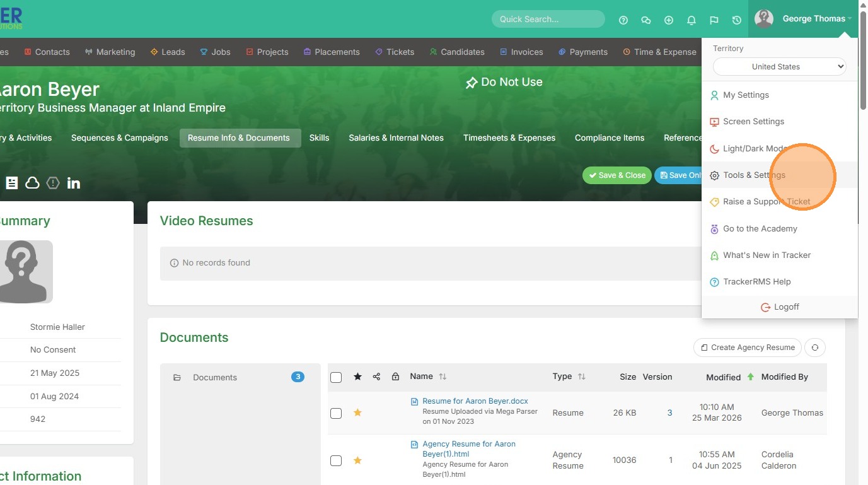Select Raise a Support Ticket menu item
The height and width of the screenshot is (485, 868).
point(780,202)
